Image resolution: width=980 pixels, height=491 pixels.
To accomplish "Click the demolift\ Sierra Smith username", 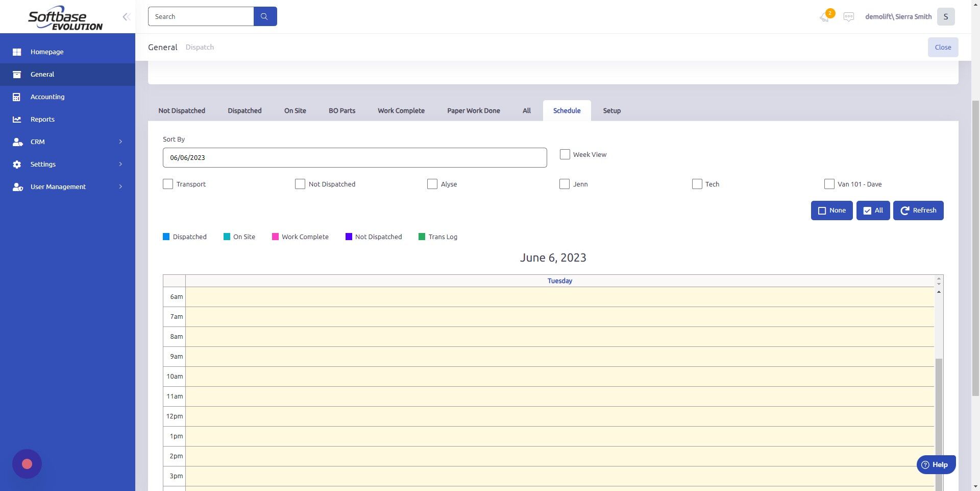I will (898, 17).
